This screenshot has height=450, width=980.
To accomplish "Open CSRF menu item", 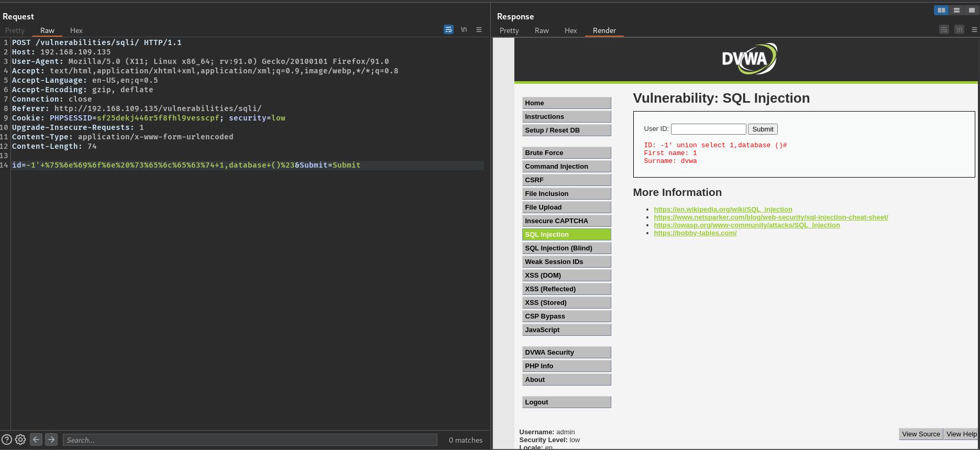I will click(566, 180).
